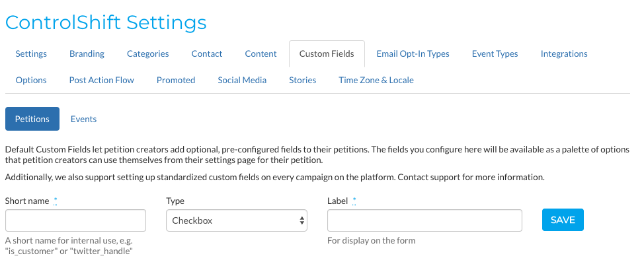Go to the Branding tab
The height and width of the screenshot is (264, 644).
[87, 53]
